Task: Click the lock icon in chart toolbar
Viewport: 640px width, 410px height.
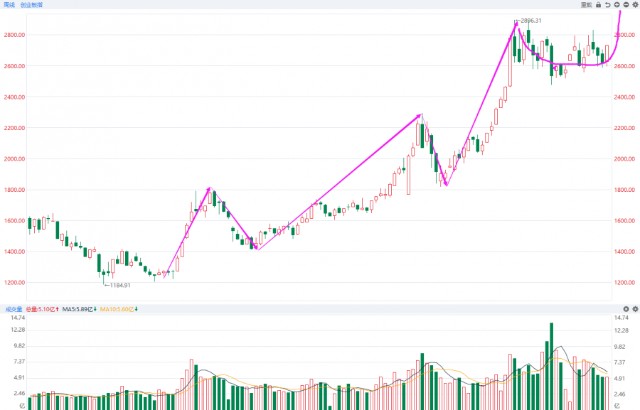Action: pos(597,5)
